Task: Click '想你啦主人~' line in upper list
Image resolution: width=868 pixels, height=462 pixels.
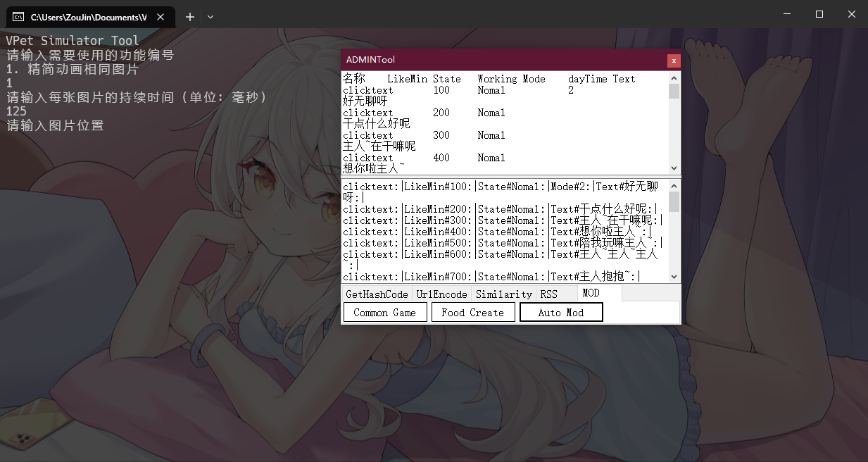Action: 374,169
